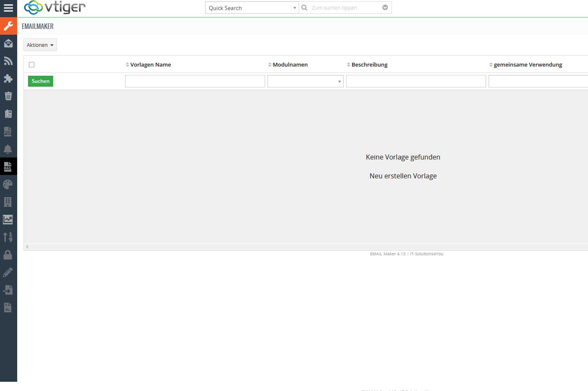Open the trash recycle bin icon
The width and height of the screenshot is (588, 391).
[x=8, y=96]
